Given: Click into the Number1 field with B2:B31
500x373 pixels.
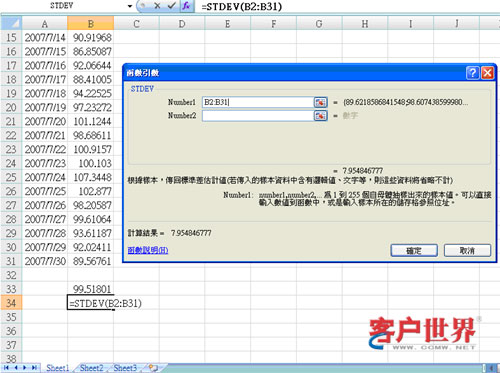Looking at the screenshot, I should coord(258,102).
